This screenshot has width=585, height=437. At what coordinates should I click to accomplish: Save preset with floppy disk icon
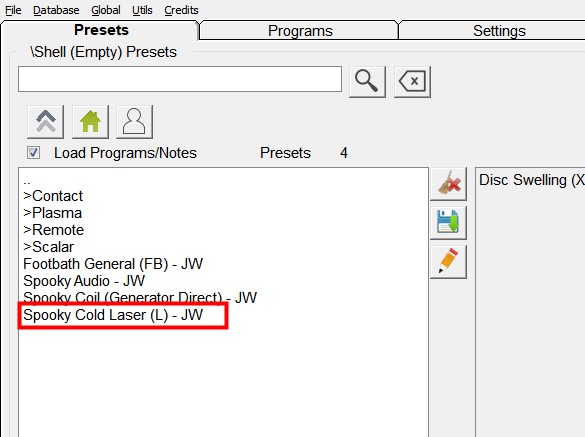pos(448,223)
